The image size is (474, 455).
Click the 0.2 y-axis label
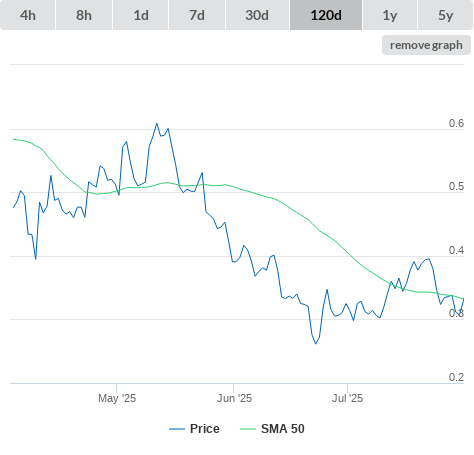[456, 377]
